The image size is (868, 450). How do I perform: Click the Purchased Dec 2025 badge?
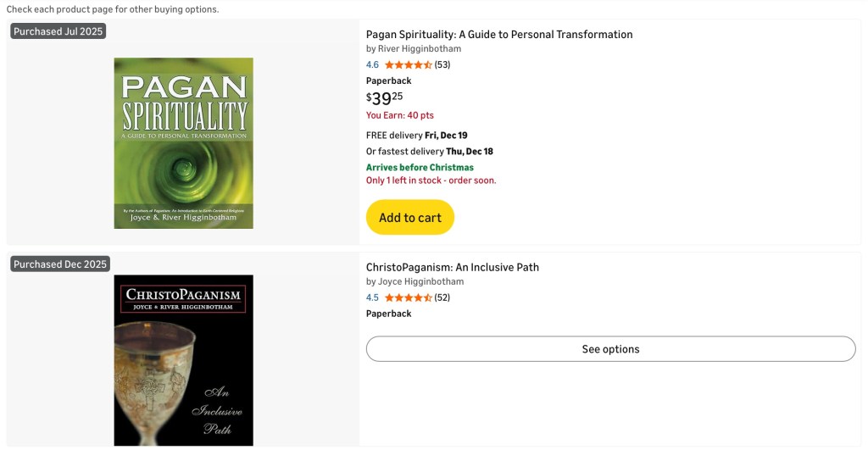click(x=60, y=264)
